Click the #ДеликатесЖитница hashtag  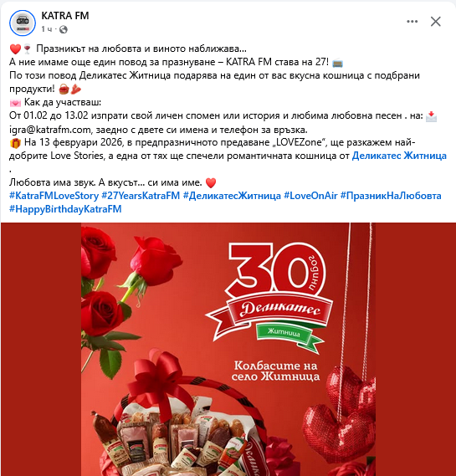232,196
